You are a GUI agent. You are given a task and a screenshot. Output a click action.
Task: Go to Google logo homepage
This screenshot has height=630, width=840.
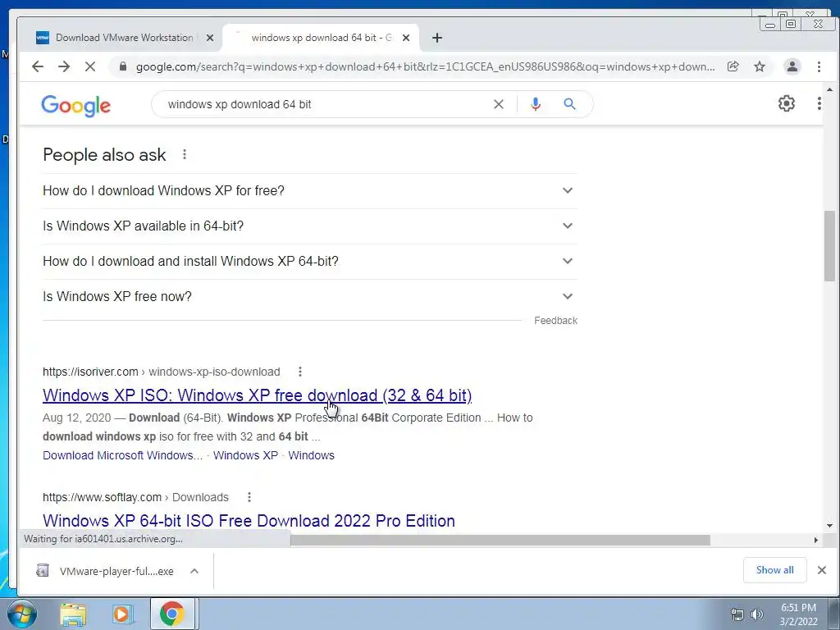click(76, 106)
